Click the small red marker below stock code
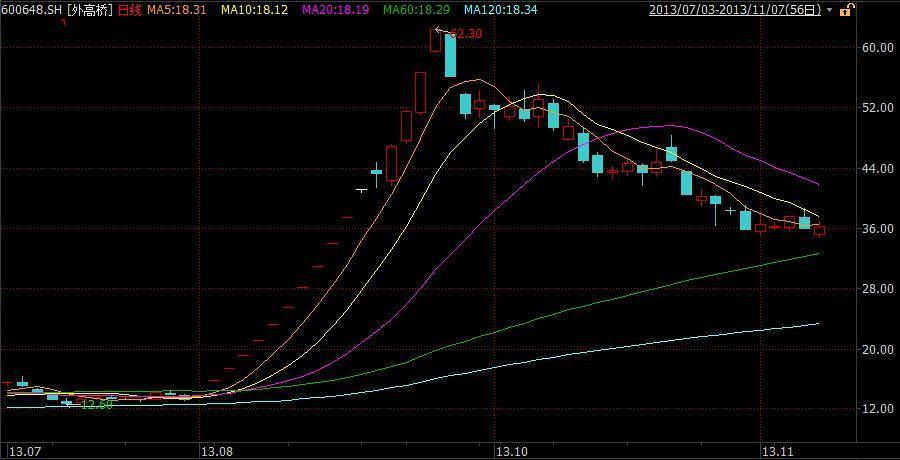The height and width of the screenshot is (460, 900). point(64,22)
